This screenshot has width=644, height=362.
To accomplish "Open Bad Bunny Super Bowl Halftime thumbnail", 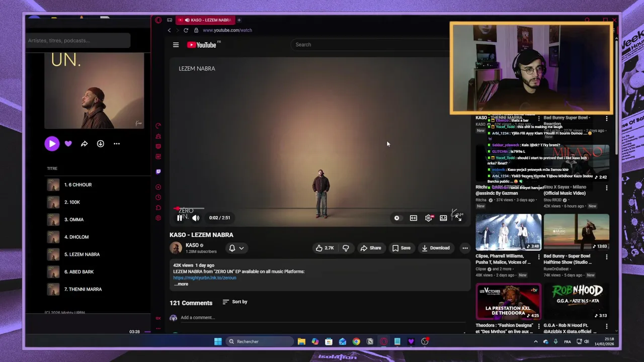I will coord(576,232).
